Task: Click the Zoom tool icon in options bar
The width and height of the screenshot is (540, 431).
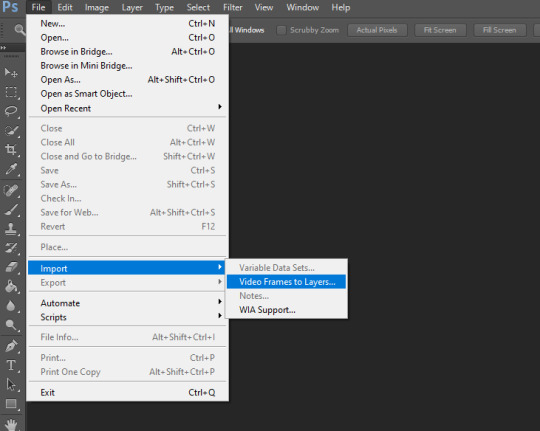Action: (20, 30)
